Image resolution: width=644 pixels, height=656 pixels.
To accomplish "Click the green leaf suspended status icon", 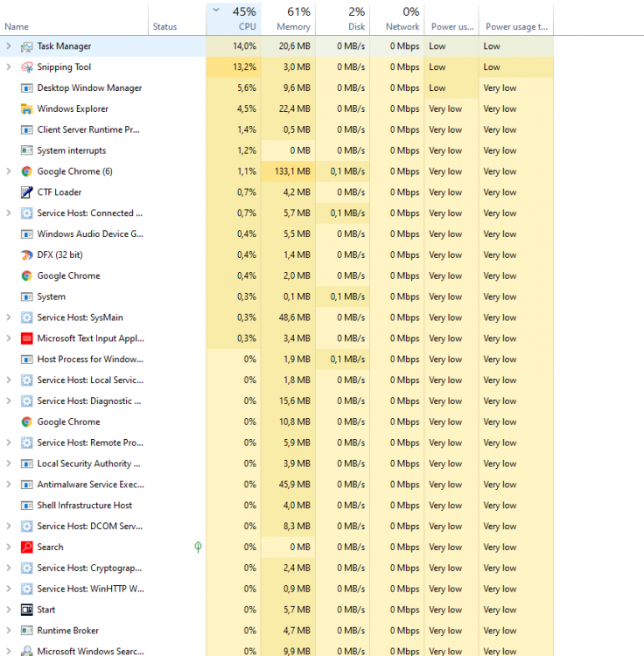I will point(198,547).
